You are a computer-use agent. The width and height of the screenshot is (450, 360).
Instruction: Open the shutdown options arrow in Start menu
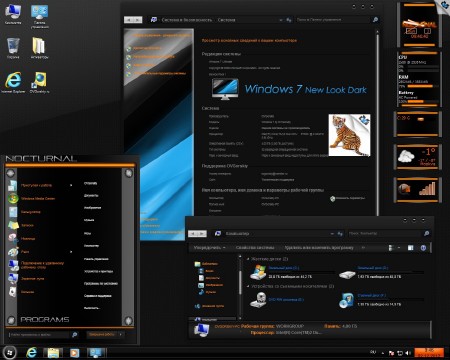click(121, 334)
